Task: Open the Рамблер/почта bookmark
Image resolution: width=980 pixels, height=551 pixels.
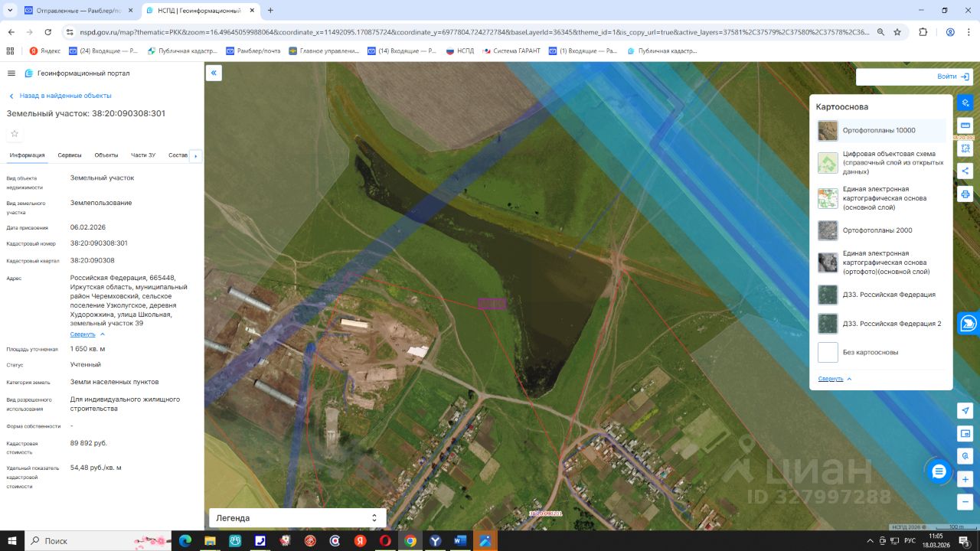Action: 252,51
